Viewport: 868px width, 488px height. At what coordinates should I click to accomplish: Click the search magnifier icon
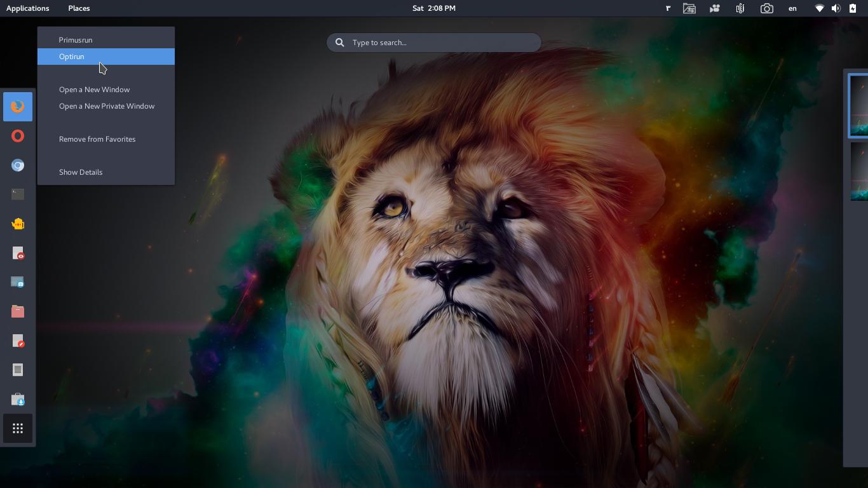pyautogui.click(x=340, y=43)
